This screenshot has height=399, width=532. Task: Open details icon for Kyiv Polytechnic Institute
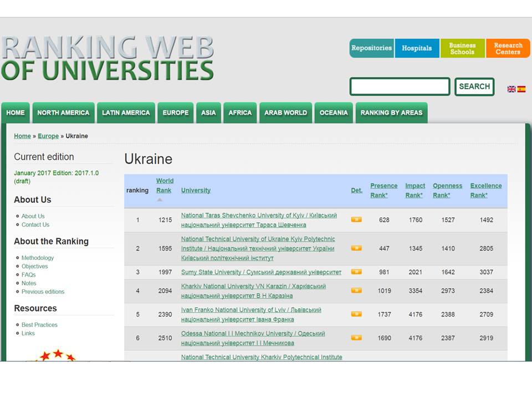356,248
